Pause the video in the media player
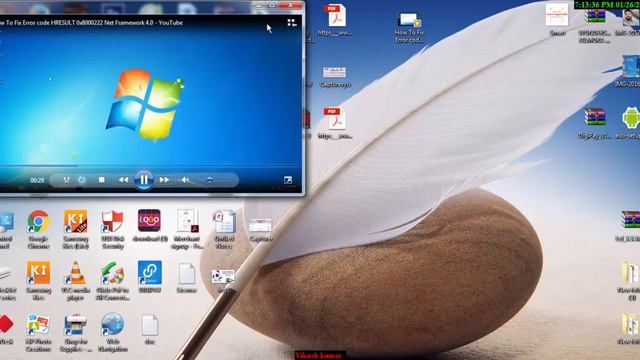Screen dimensions: 640x360 144,180
